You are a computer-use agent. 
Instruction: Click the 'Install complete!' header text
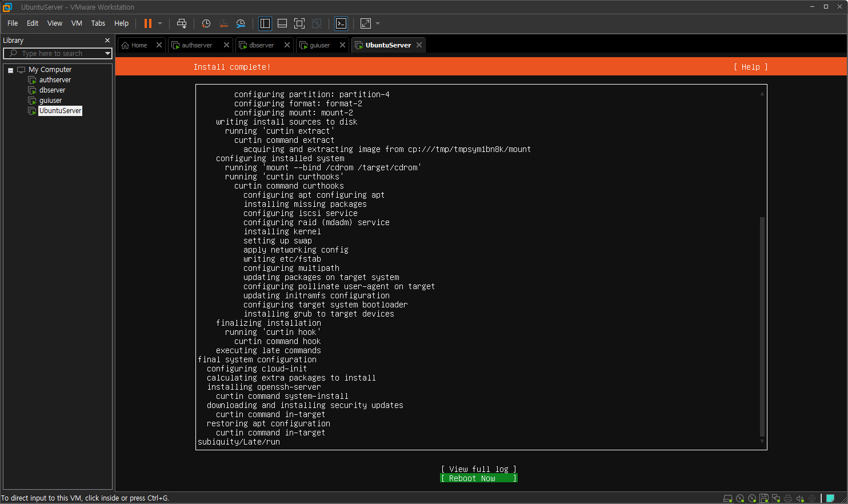(232, 67)
